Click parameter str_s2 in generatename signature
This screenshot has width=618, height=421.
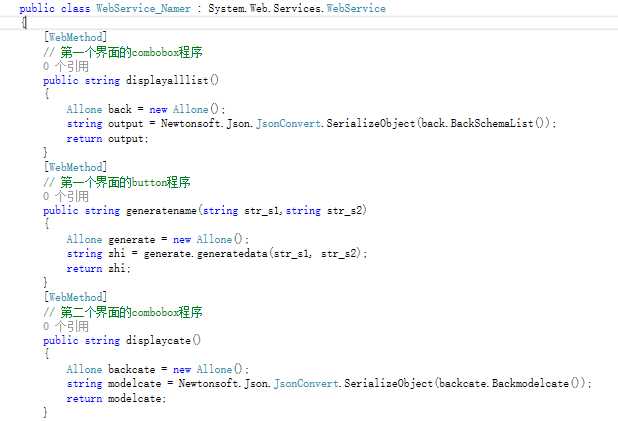point(344,210)
